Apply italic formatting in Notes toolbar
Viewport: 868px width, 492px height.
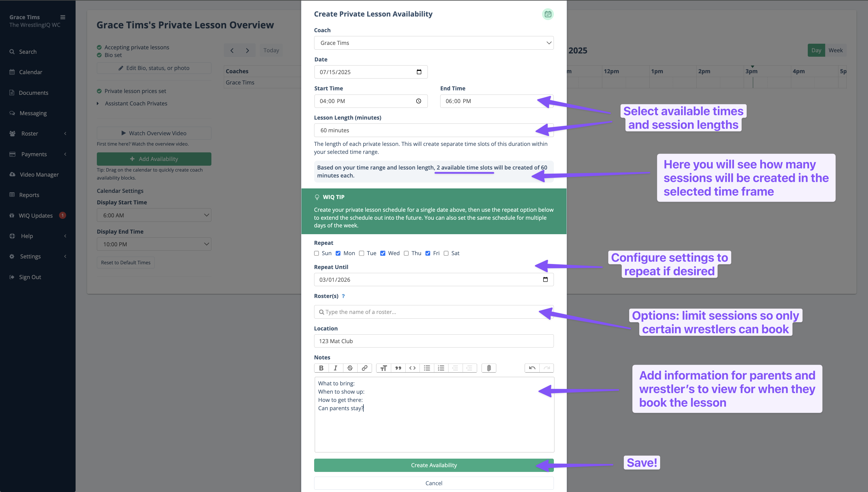tap(335, 368)
